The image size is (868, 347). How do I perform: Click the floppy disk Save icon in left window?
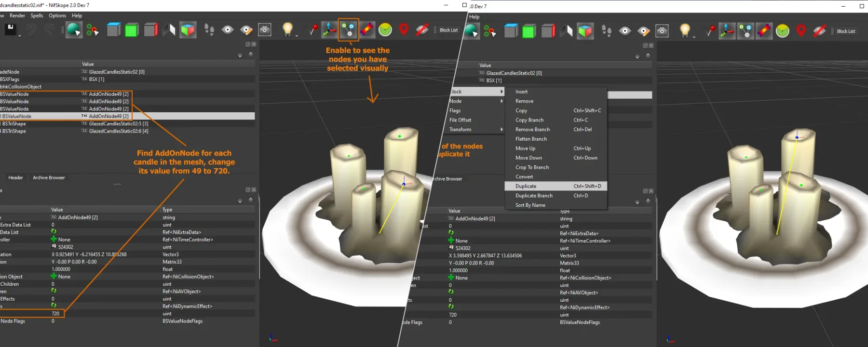(11, 29)
